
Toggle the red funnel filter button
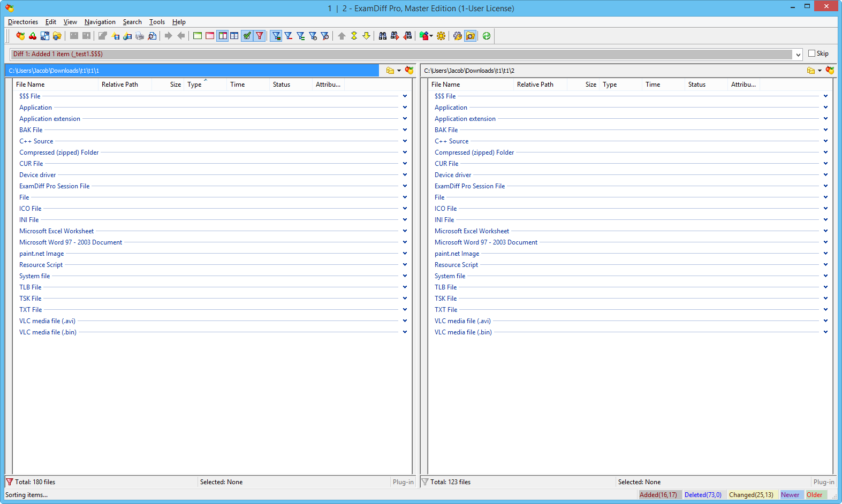pyautogui.click(x=259, y=36)
